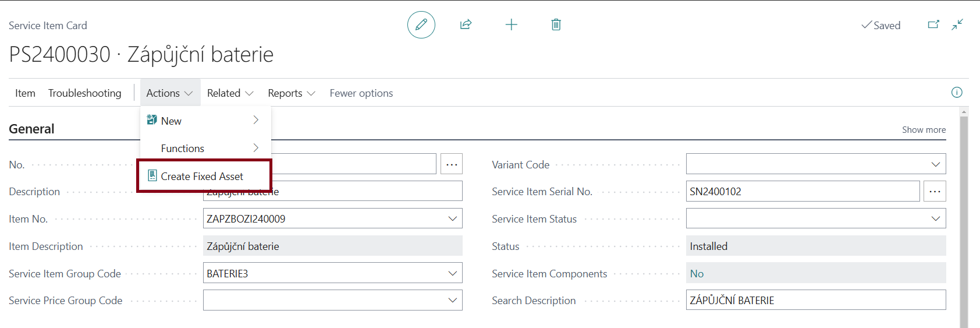Click the New menu item icon
980x328 pixels.
[152, 120]
